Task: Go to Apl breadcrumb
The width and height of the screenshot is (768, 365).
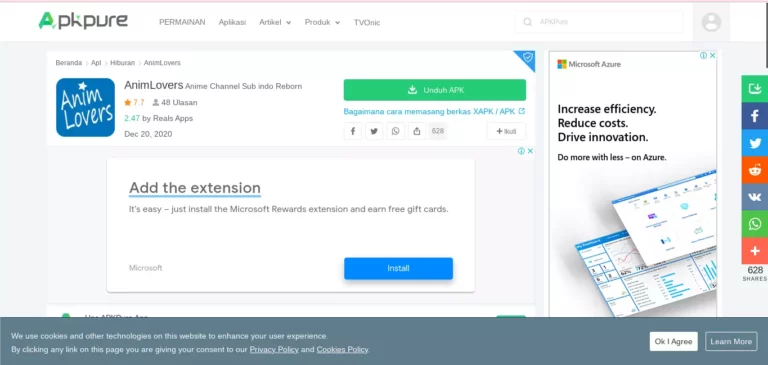Action: point(96,63)
